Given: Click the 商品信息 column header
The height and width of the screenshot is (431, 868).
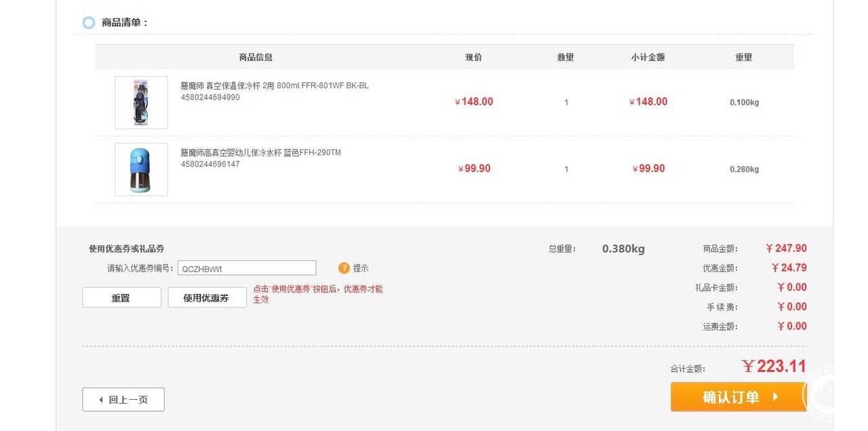Looking at the screenshot, I should pyautogui.click(x=256, y=58).
